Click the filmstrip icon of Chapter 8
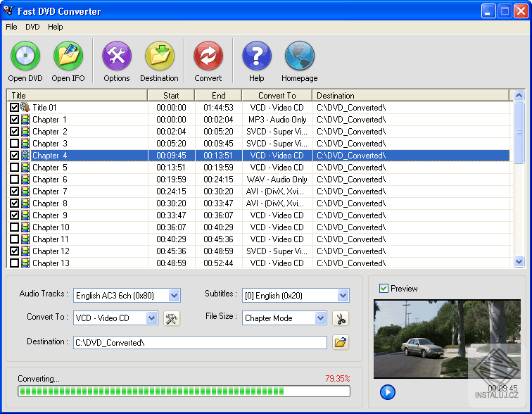The height and width of the screenshot is (414, 532). coord(25,203)
